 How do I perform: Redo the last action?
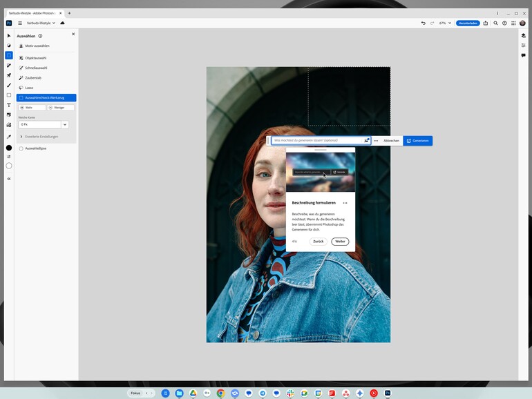pyautogui.click(x=432, y=23)
